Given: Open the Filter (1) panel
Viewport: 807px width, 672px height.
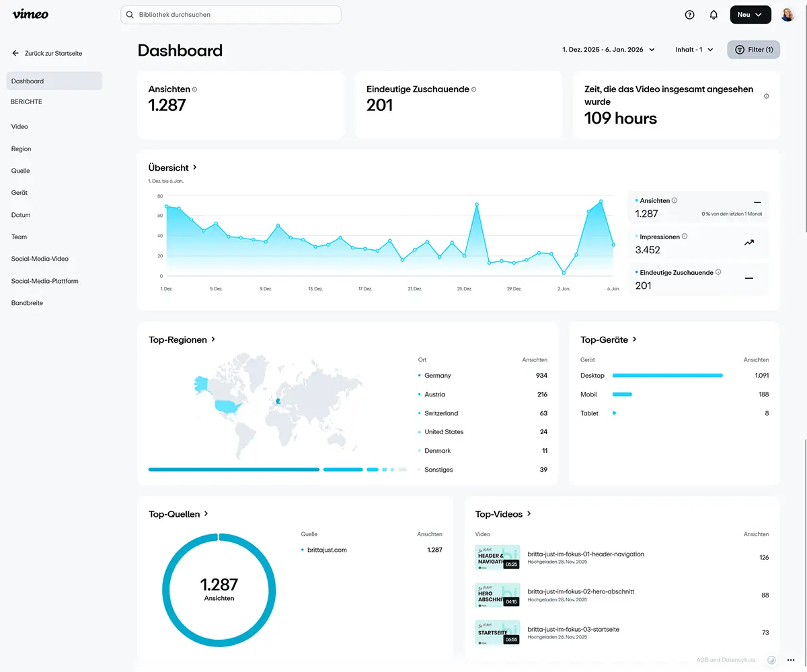Looking at the screenshot, I should (753, 49).
